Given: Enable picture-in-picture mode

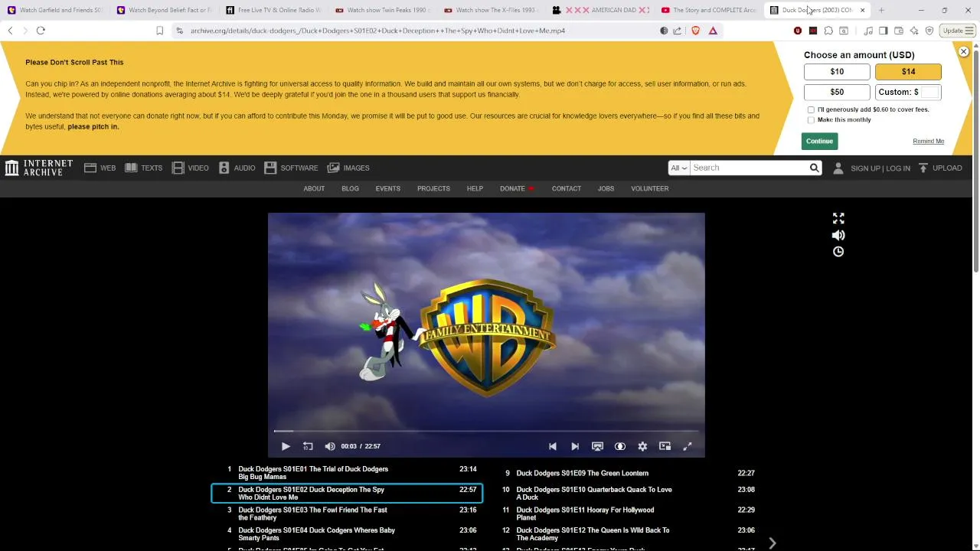Looking at the screenshot, I should click(665, 446).
